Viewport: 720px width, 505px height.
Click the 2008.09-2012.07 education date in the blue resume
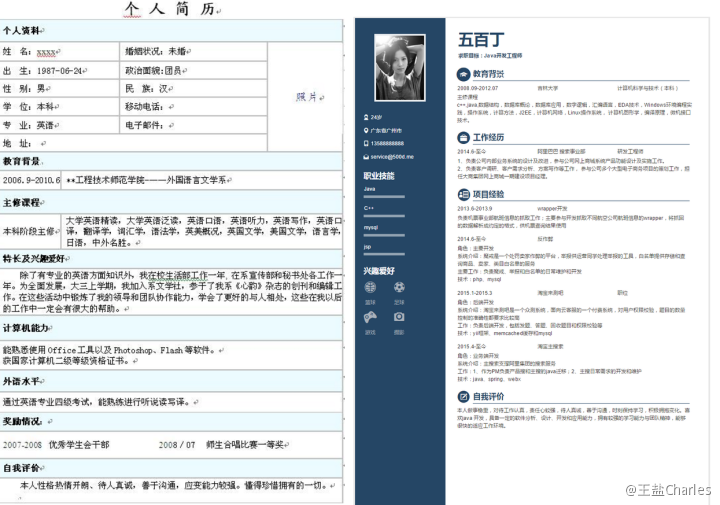click(x=478, y=88)
